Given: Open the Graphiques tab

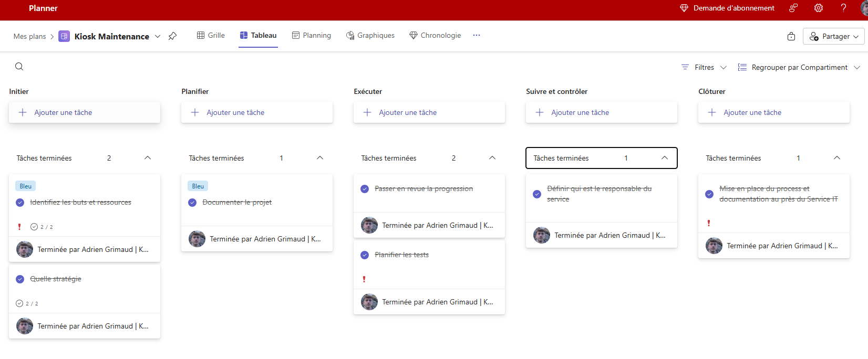Looking at the screenshot, I should (370, 35).
